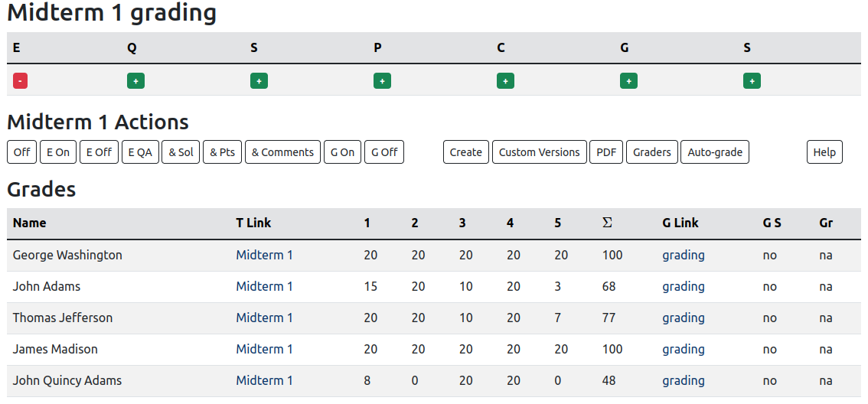868x404 pixels.
Task: Click the green plus icon under C
Action: (x=505, y=81)
